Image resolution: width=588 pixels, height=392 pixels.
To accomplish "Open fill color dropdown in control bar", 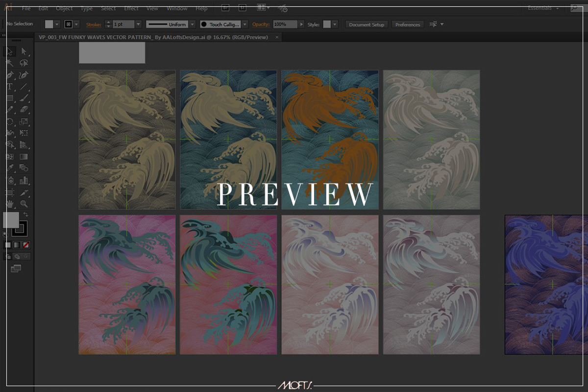I will (57, 24).
